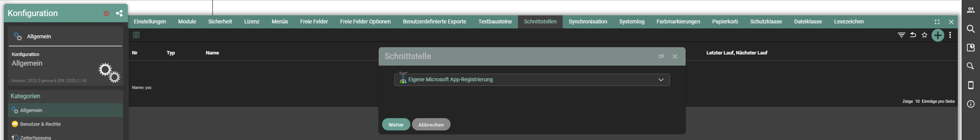Click the large gears icon in Allgemein card
This screenshot has width=980, height=140.
[109, 73]
